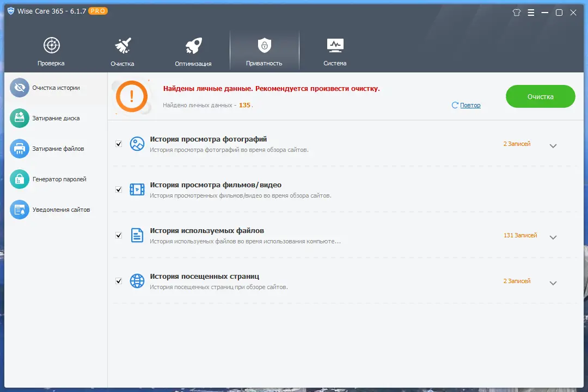Uncheck История просмотра фильмов/видео checkbox
The image size is (588, 392).
tap(119, 189)
